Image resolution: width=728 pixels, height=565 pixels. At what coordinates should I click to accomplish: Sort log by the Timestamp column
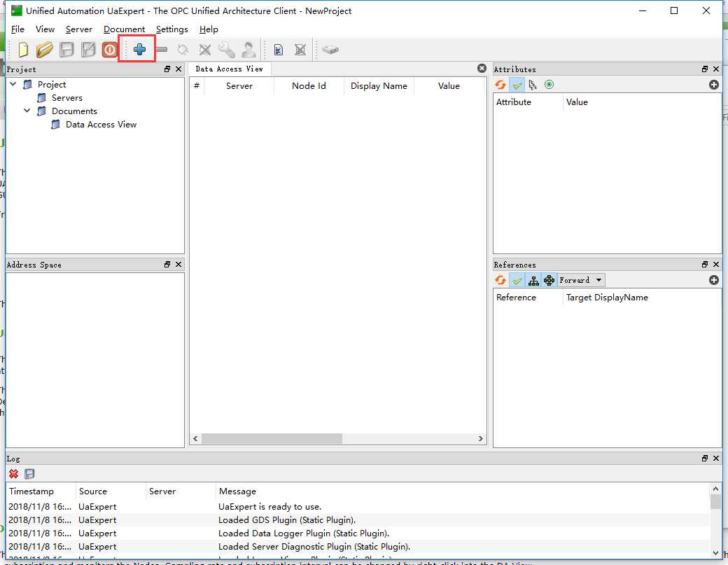[41, 491]
